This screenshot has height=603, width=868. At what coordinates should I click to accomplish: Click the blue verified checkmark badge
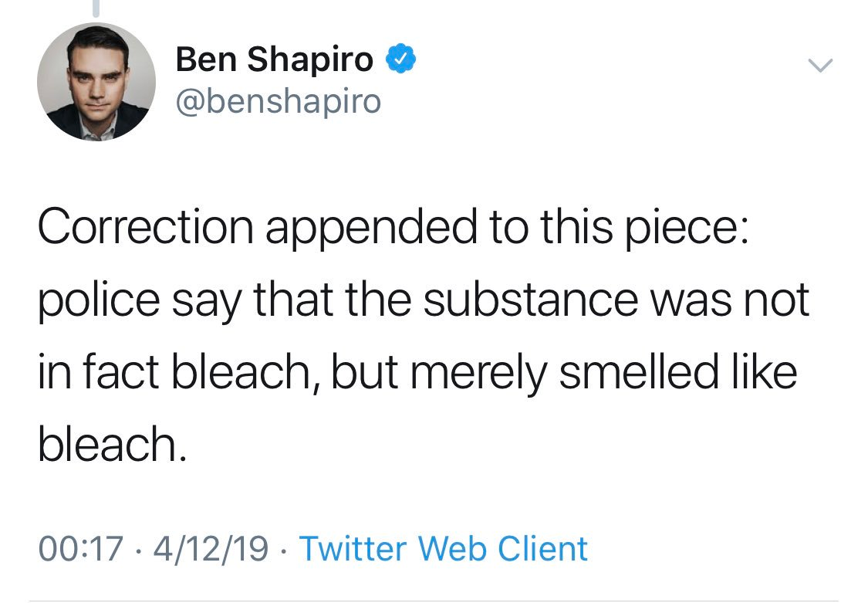click(403, 59)
